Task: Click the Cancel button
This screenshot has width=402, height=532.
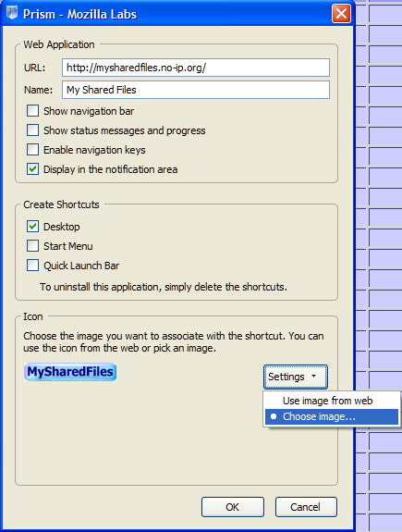Action: [306, 507]
